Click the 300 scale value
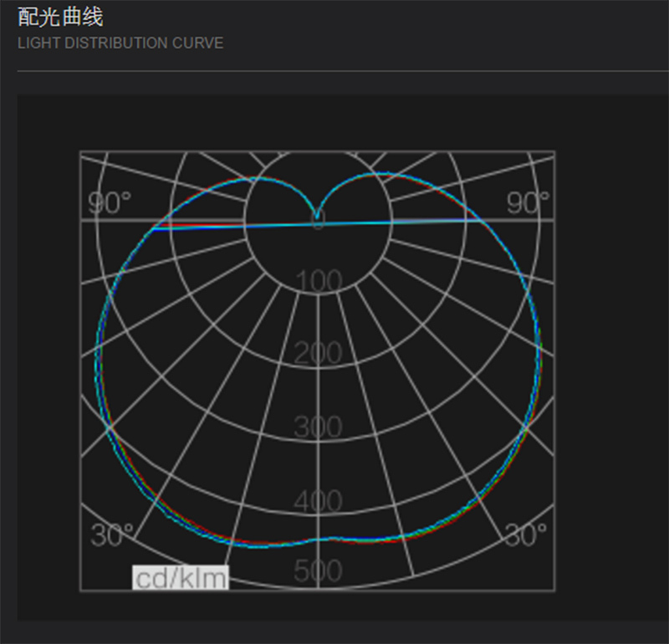Screen dimensions: 669x644 318,427
